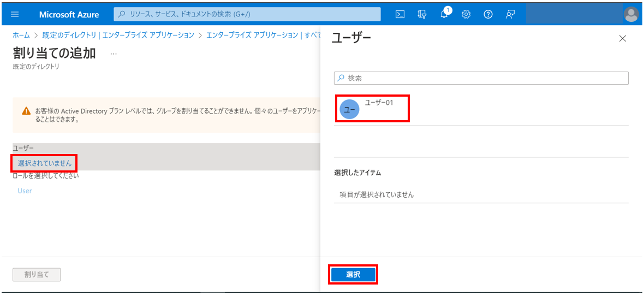Launch Cloud Shell from the top bar

pyautogui.click(x=400, y=14)
